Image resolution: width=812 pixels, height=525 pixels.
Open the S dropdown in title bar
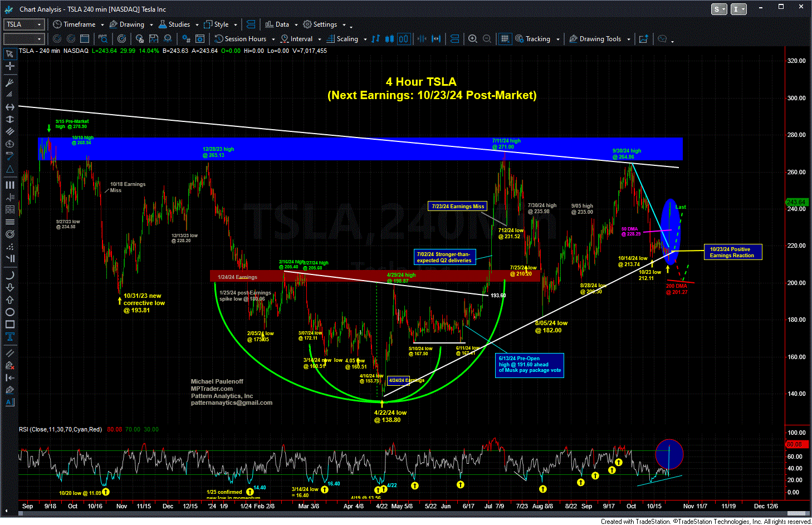pyautogui.click(x=719, y=9)
